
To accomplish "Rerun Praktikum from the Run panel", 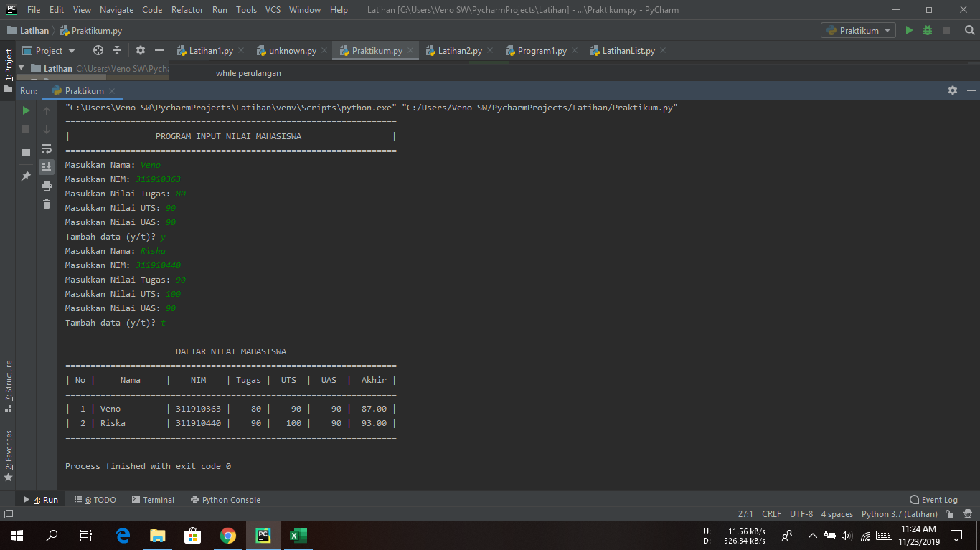I will pyautogui.click(x=26, y=110).
